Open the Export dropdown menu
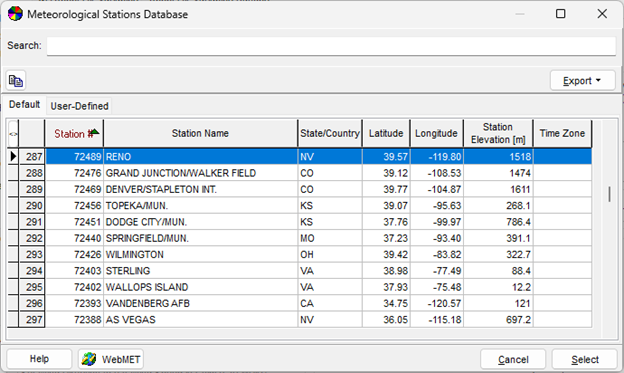624x373 pixels. [583, 81]
